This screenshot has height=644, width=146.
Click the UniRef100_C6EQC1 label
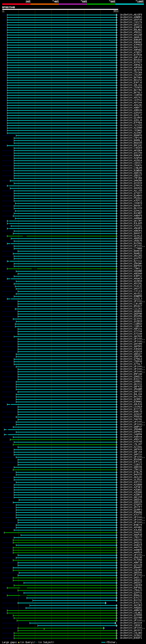pos(131,625)
